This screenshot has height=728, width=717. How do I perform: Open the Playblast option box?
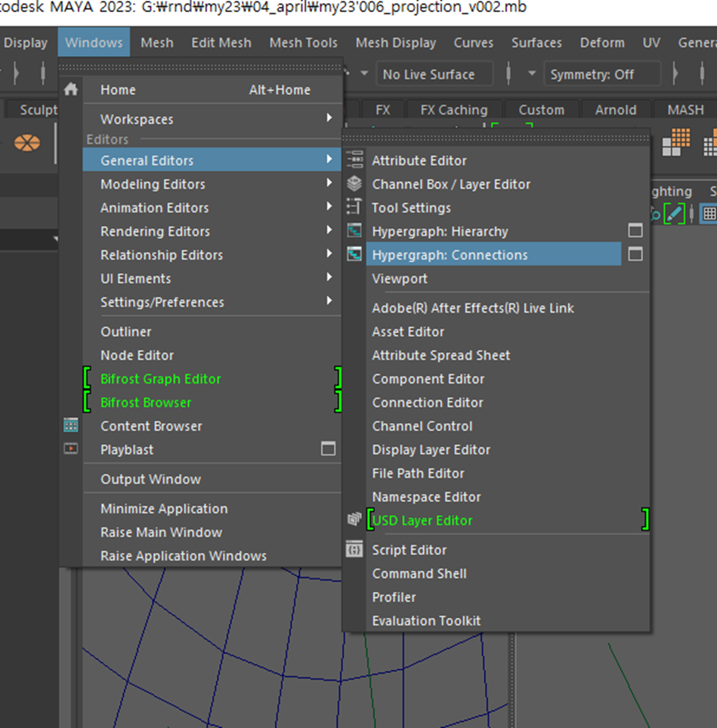(x=329, y=449)
